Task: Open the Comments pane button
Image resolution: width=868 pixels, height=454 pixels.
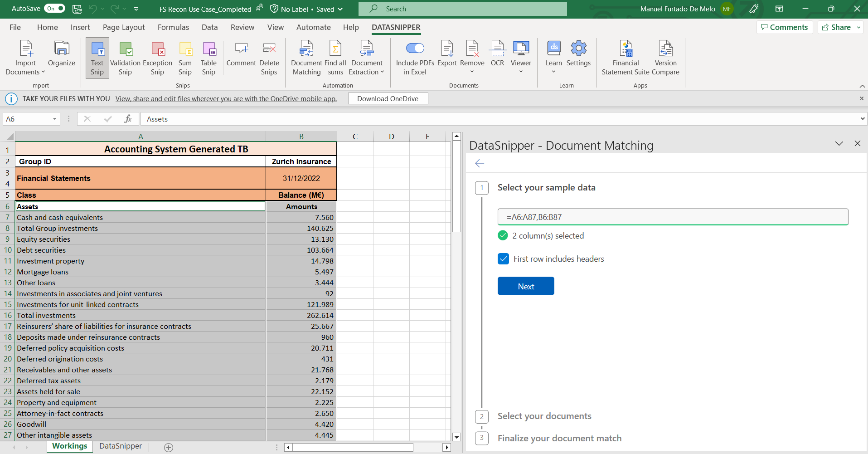Action: (x=785, y=27)
